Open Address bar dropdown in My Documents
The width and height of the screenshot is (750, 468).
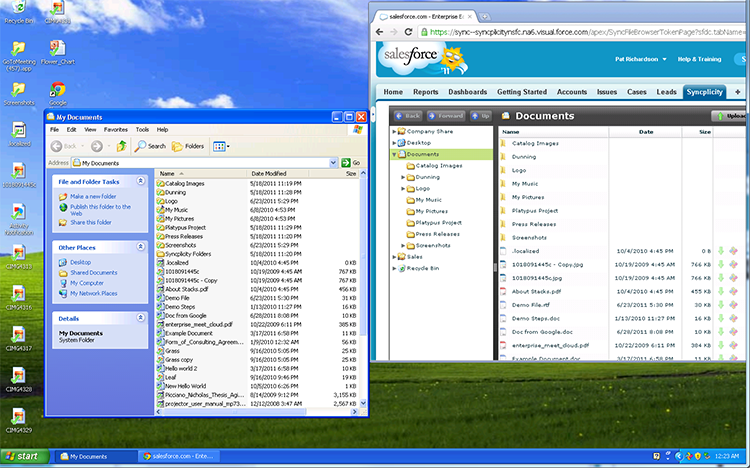click(x=333, y=163)
